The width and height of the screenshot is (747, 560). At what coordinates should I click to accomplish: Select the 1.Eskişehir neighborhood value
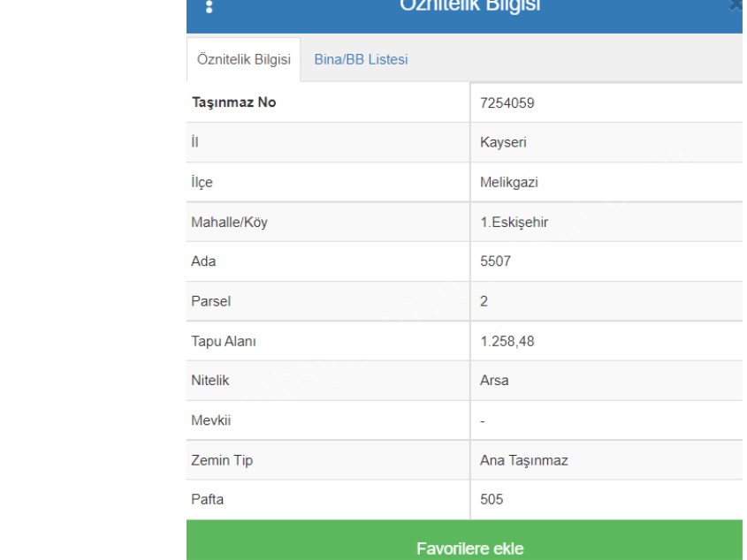click(507, 222)
